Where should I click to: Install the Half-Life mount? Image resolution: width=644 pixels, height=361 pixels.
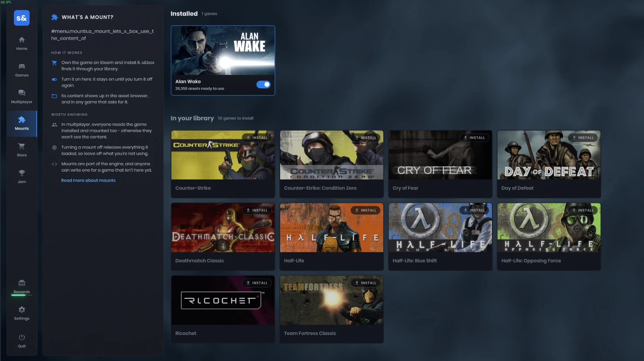point(366,210)
